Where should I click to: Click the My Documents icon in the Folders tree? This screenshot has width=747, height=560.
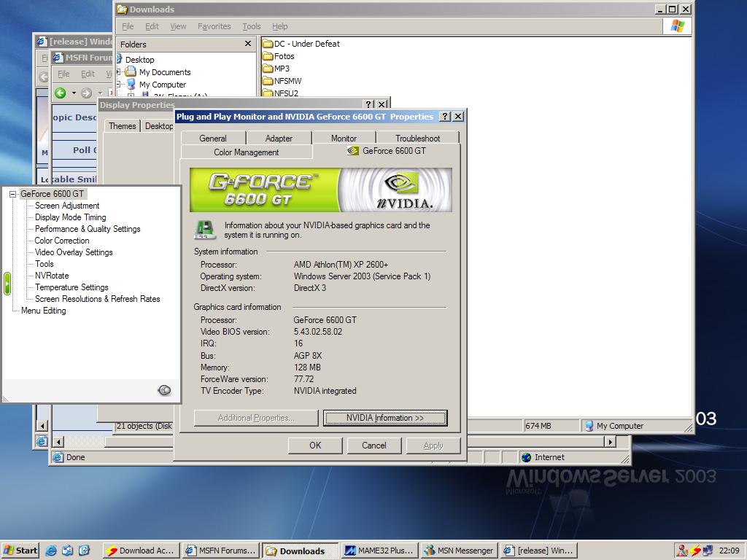tap(131, 72)
